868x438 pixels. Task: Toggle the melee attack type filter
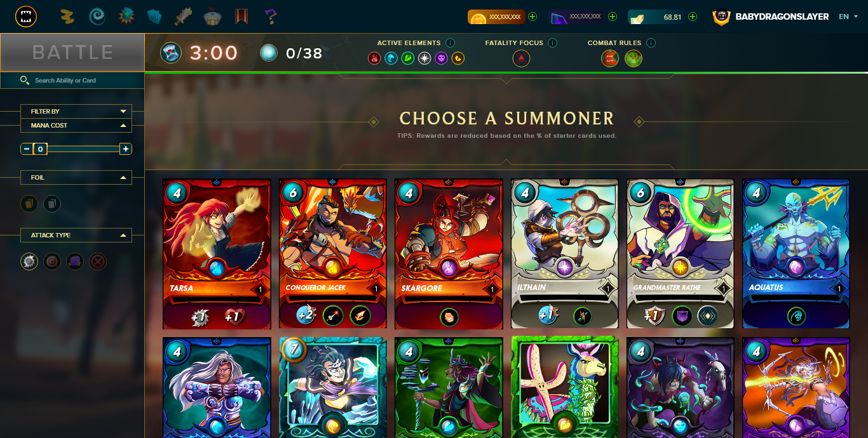(x=29, y=261)
